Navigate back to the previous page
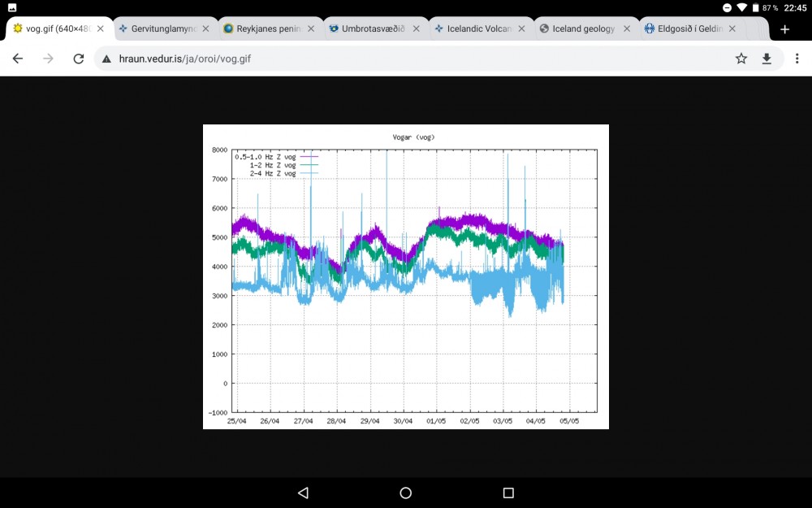This screenshot has width=812, height=508. click(18, 58)
